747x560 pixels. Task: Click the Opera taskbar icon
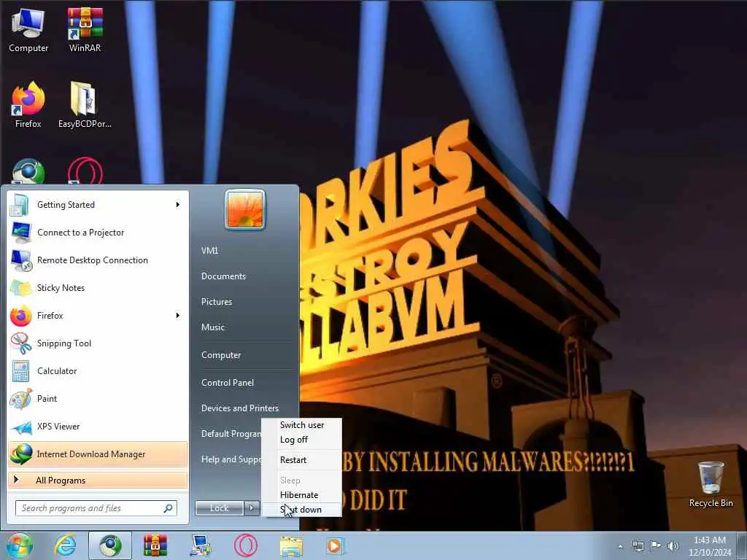[x=246, y=545]
